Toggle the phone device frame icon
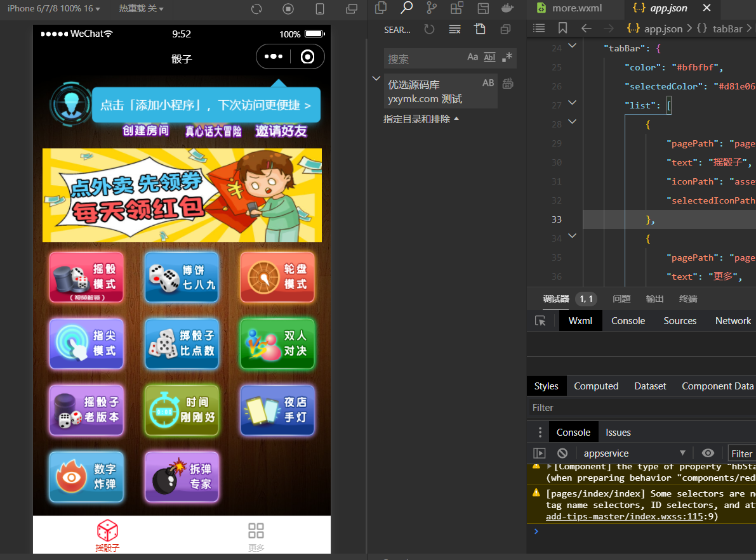756x560 pixels. (x=320, y=9)
